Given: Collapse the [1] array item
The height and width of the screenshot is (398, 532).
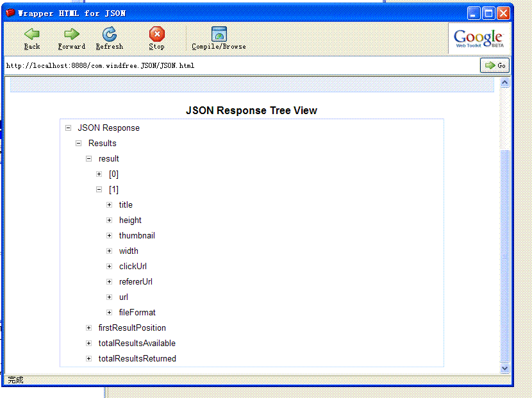Looking at the screenshot, I should point(99,189).
